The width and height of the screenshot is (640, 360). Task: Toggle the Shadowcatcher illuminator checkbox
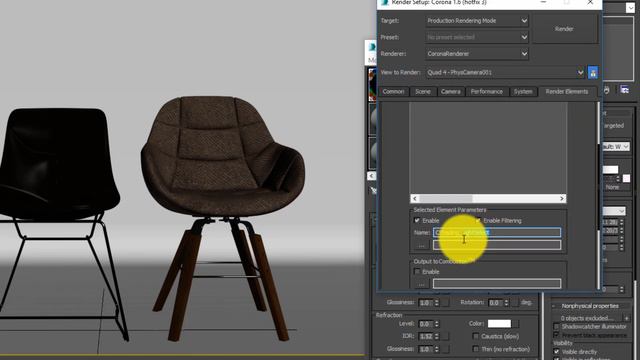click(556, 327)
